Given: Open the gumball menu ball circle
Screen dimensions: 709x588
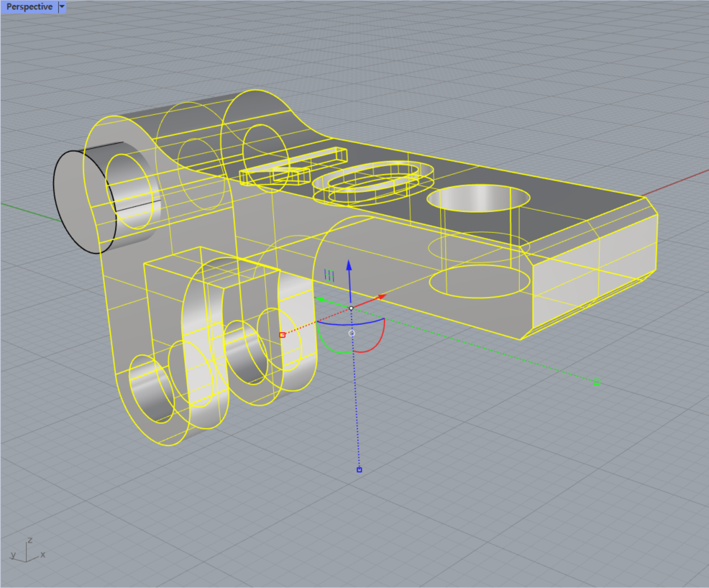Looking at the screenshot, I should [x=352, y=333].
